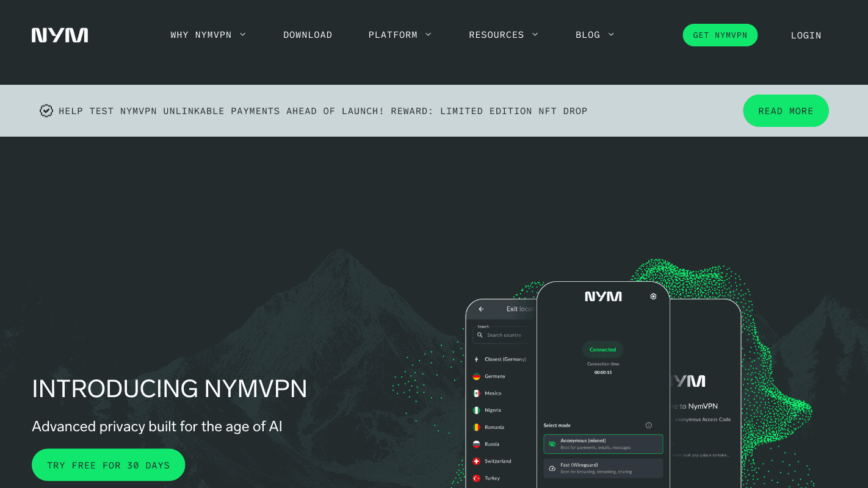Click the back arrow on Exit location screen
868x488 pixels.
point(481,309)
